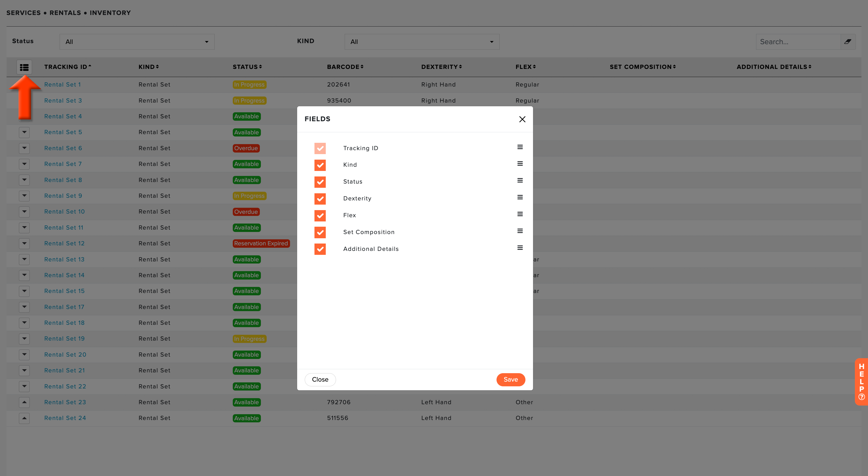
Task: Click the In Progress badge for Rental Set 9
Action: tap(249, 196)
